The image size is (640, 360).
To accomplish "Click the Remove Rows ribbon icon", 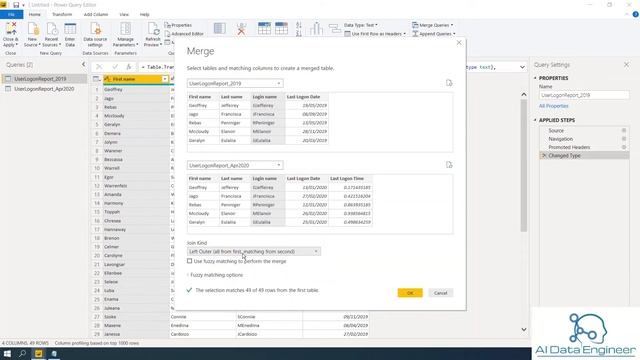I will click(281, 28).
